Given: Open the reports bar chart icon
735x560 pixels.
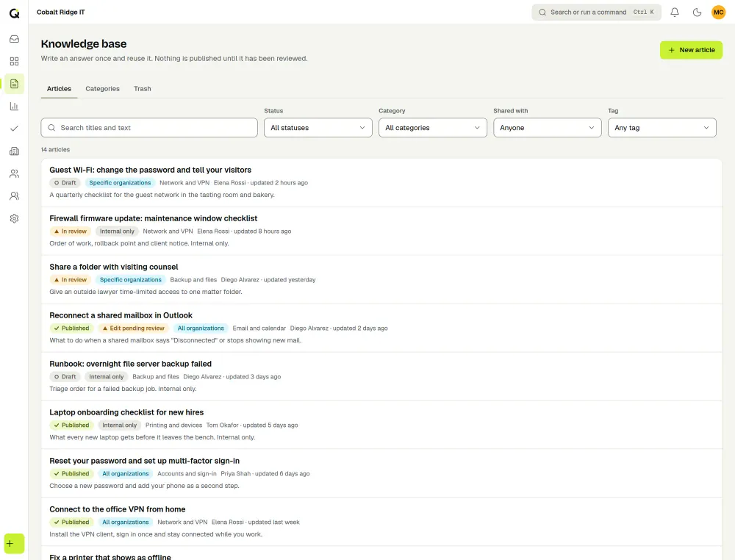Looking at the screenshot, I should 14,107.
